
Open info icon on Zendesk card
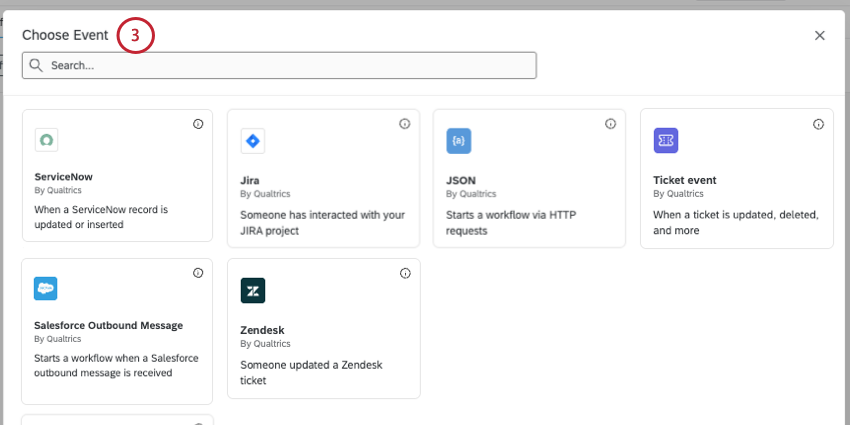[405, 273]
